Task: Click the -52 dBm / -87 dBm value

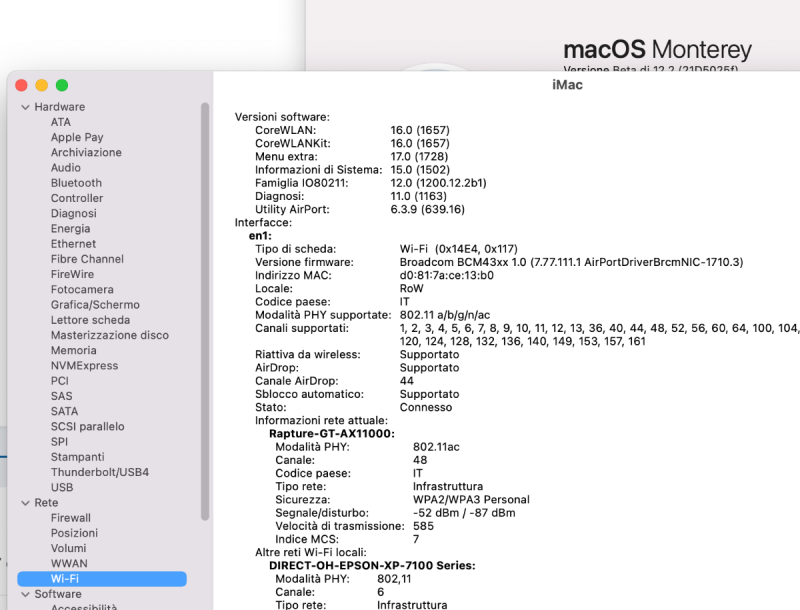Action: (x=464, y=513)
